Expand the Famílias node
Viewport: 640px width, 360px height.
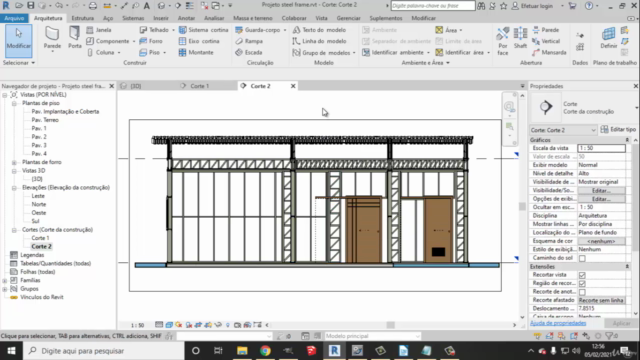(5, 280)
